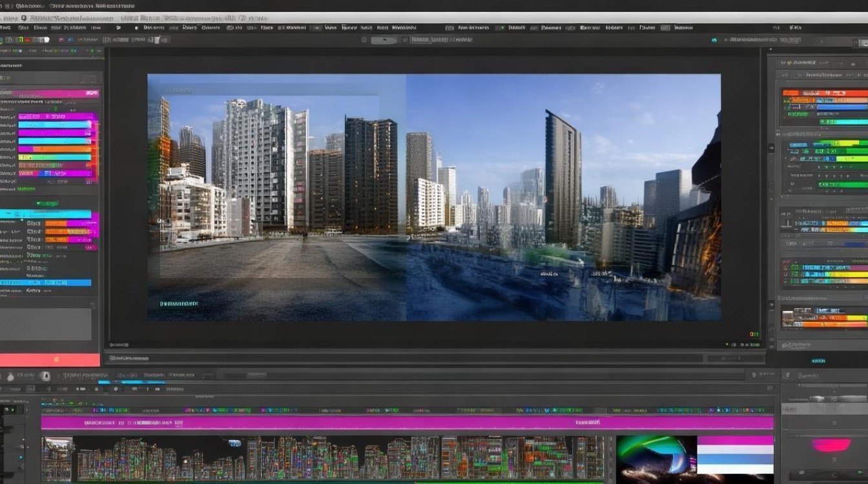
Task: Click the small blue badge on the skyline clip
Action: coord(234,443)
